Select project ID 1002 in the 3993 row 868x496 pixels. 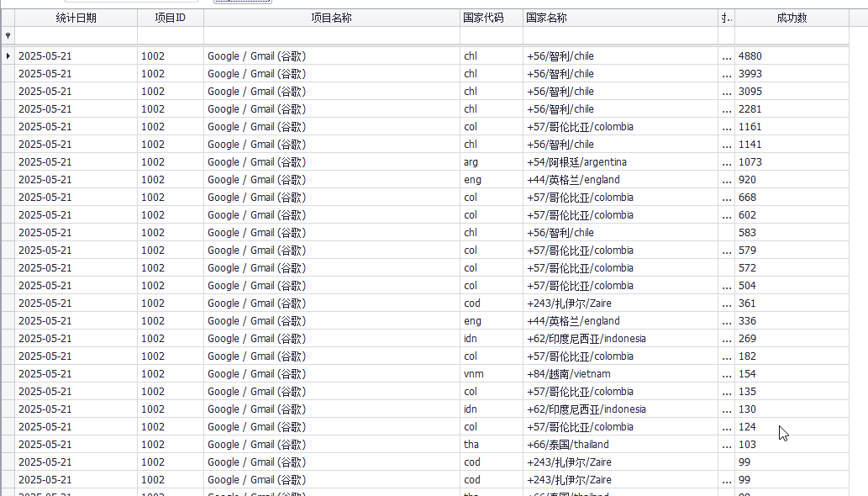pyautogui.click(x=171, y=74)
